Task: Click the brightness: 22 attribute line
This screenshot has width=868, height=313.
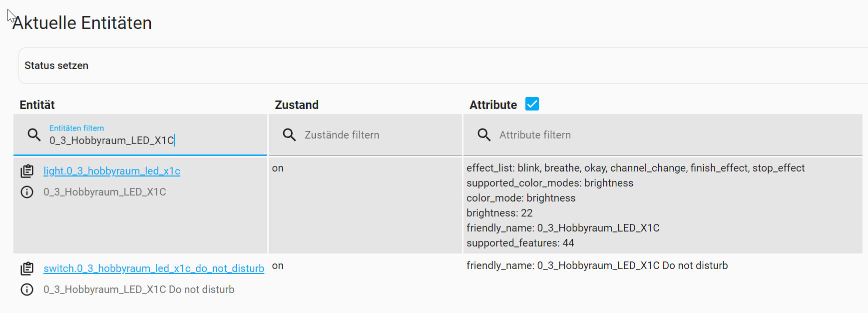Action: click(499, 213)
